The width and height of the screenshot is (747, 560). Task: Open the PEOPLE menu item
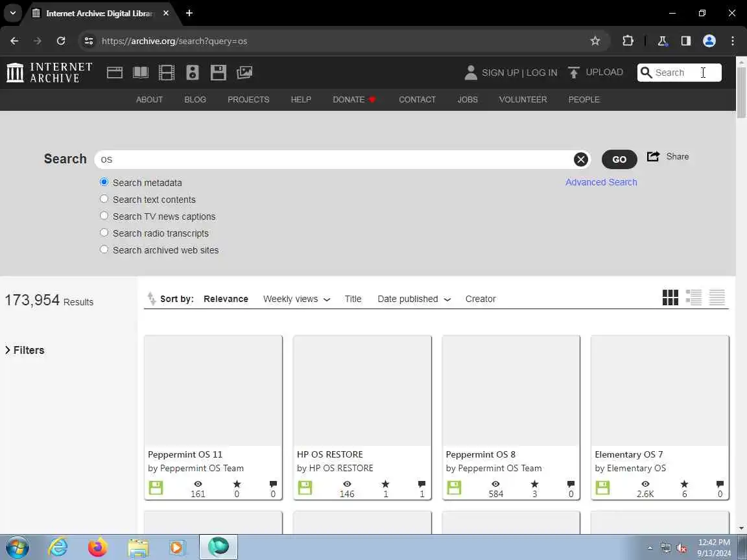pyautogui.click(x=584, y=100)
